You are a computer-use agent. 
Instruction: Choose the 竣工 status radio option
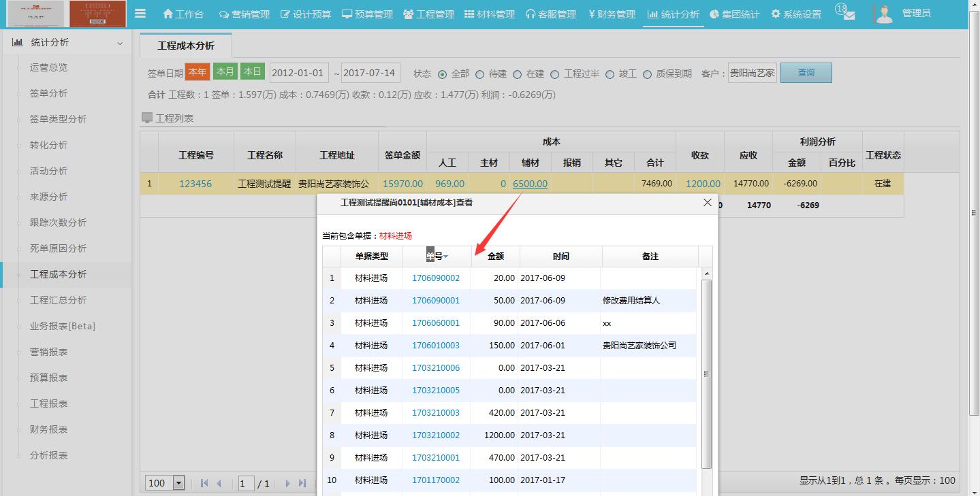[x=610, y=74]
